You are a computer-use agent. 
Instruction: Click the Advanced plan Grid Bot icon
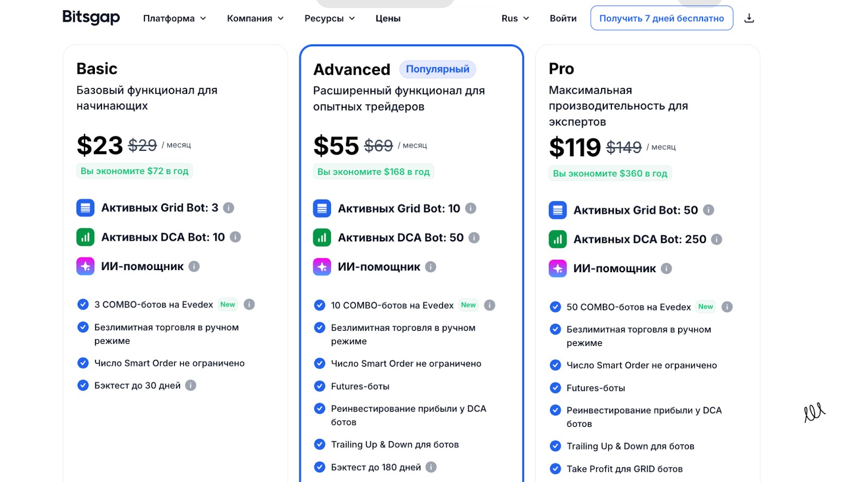point(322,208)
